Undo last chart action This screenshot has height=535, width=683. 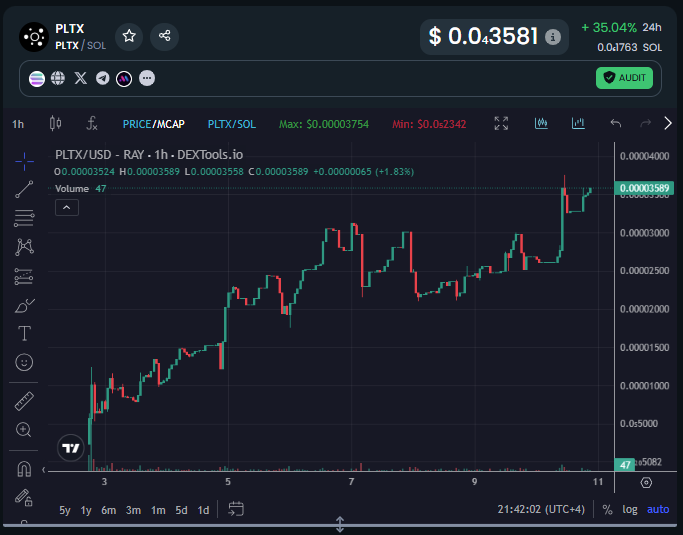615,124
